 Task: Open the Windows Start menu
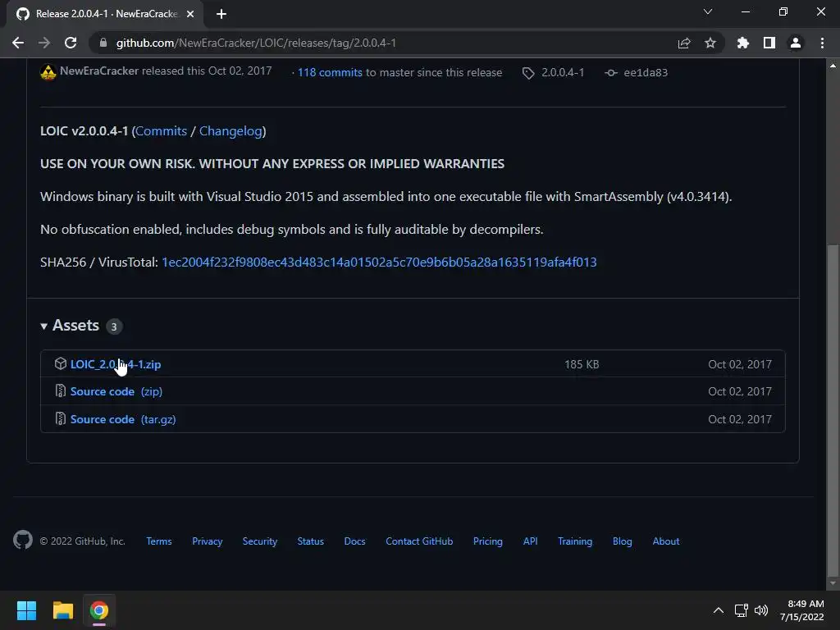click(x=26, y=610)
